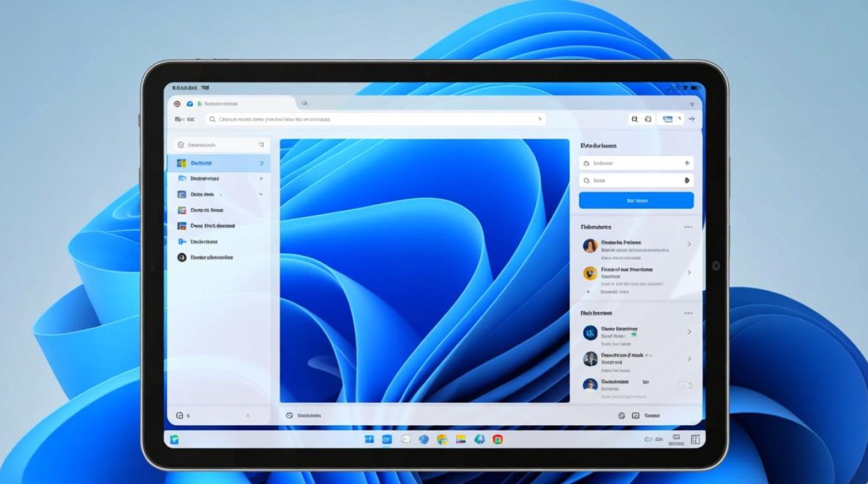Expand the third sidebar item's dropdown arrow
This screenshot has width=868, height=484.
[x=261, y=194]
